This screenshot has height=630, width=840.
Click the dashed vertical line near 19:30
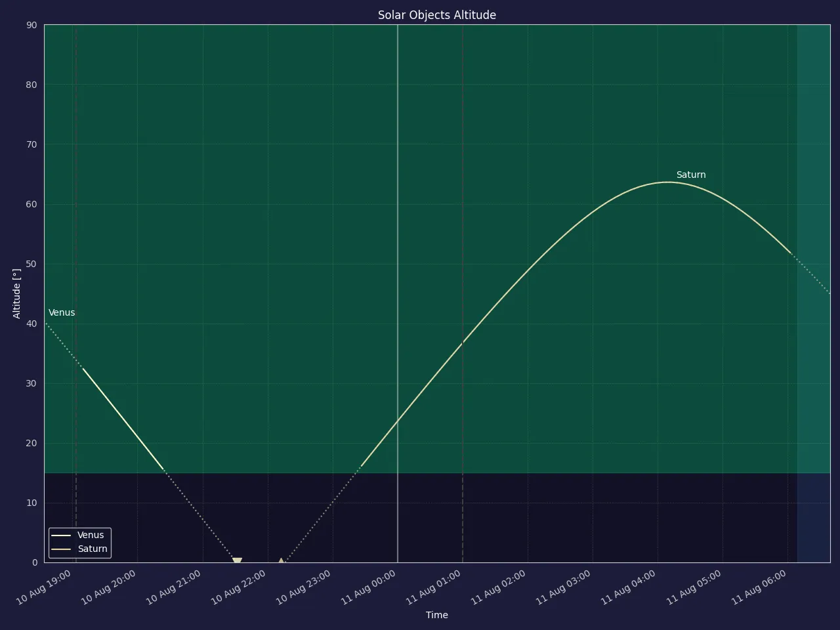pos(76,293)
